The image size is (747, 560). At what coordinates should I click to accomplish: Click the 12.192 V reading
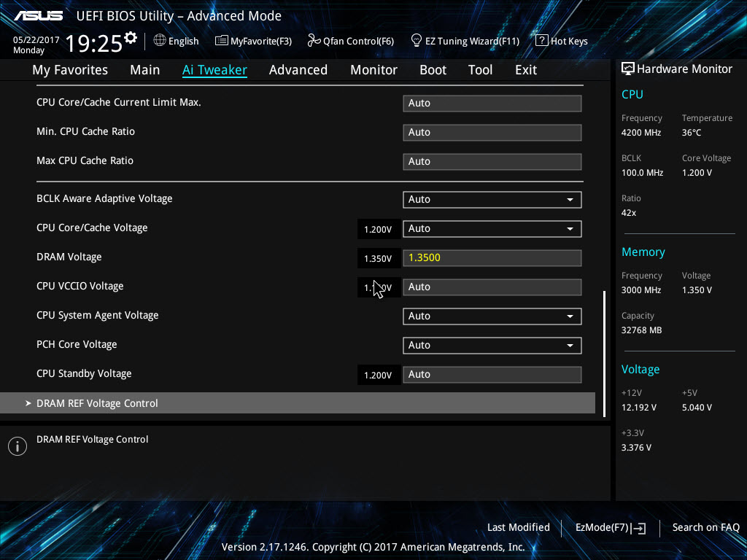pyautogui.click(x=639, y=408)
